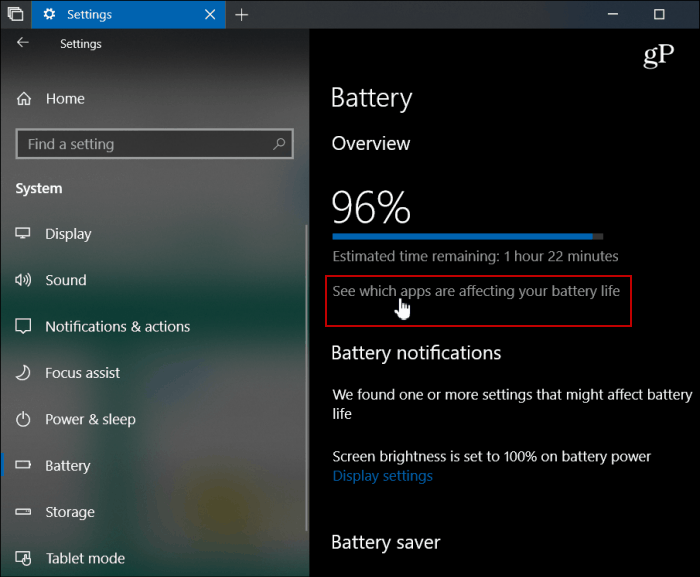
Task: Open See which apps are affecting battery life
Action: [x=476, y=291]
